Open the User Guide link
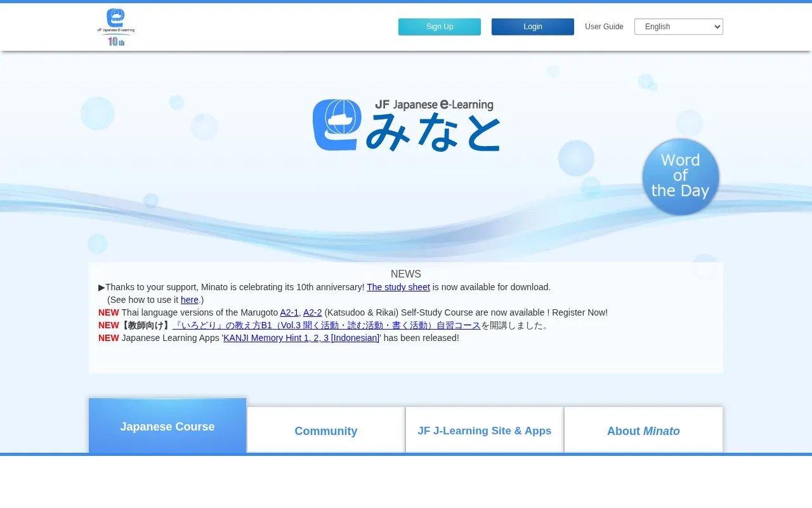The height and width of the screenshot is (508, 812). [x=604, y=27]
